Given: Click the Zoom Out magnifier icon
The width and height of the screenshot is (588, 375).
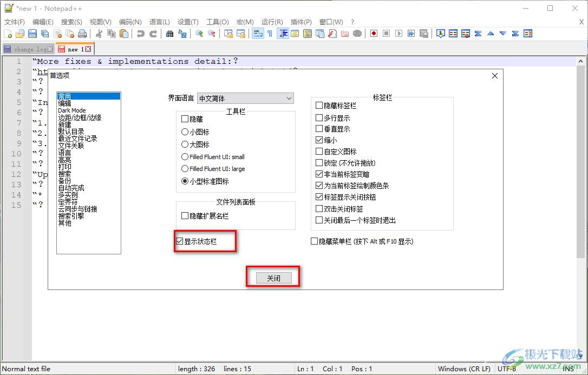Looking at the screenshot, I should pos(212,34).
